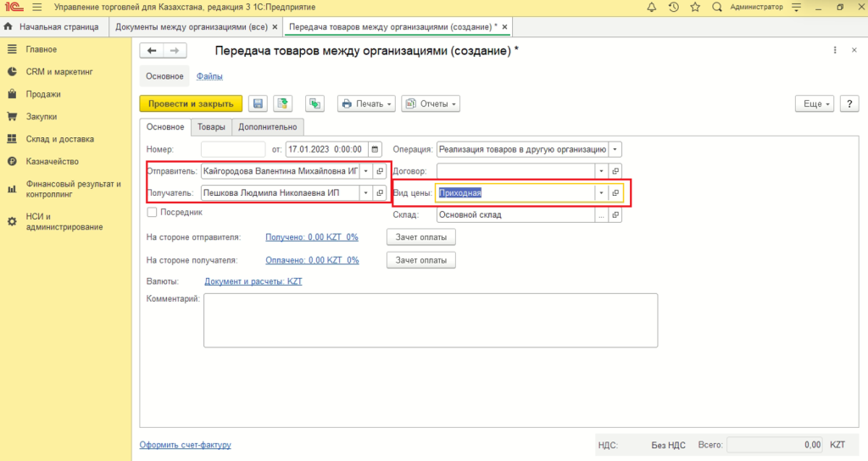Open the Получено: 0,00 KZT 0% link
Image resolution: width=868 pixels, height=461 pixels.
[312, 237]
